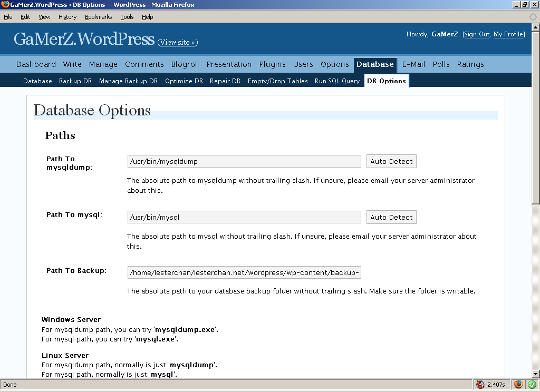The image size is (540, 392).
Task: Select the Database main tab
Action: 375,65
